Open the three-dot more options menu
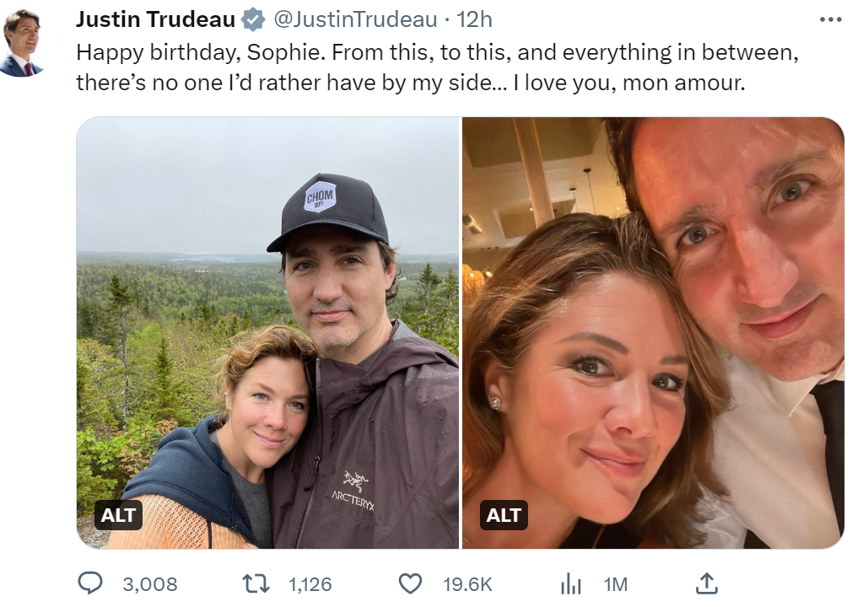The width and height of the screenshot is (868, 607). [830, 19]
